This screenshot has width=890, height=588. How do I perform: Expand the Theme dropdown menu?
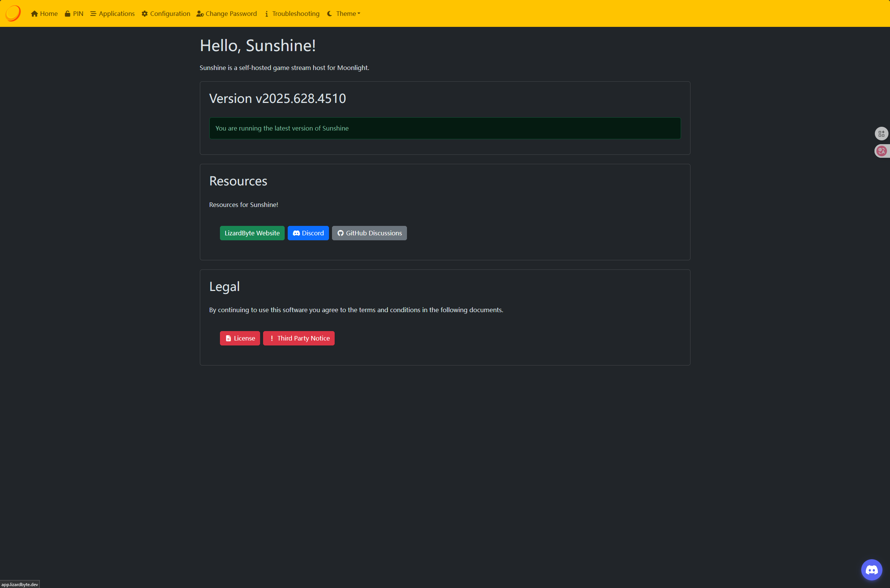pos(348,14)
